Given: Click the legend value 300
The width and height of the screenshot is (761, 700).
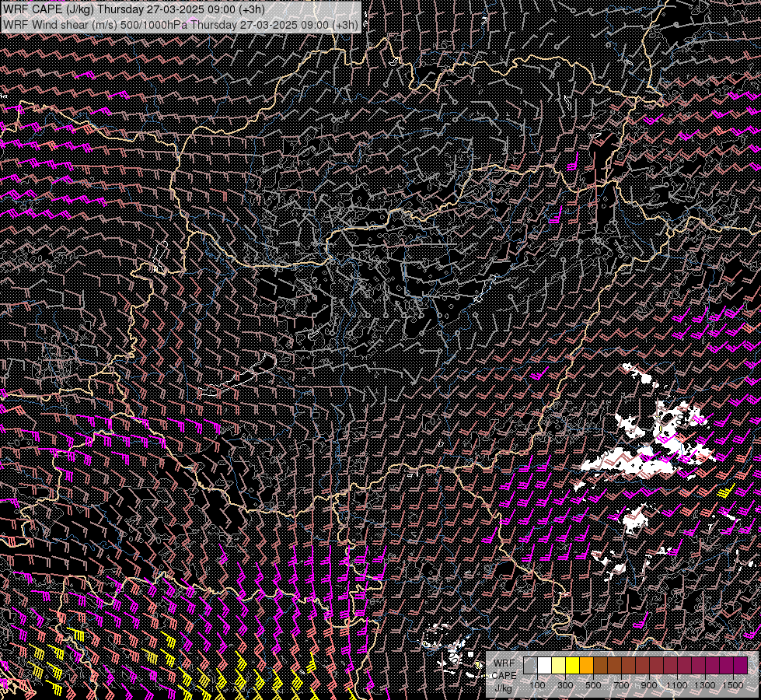Looking at the screenshot, I should pyautogui.click(x=565, y=685).
